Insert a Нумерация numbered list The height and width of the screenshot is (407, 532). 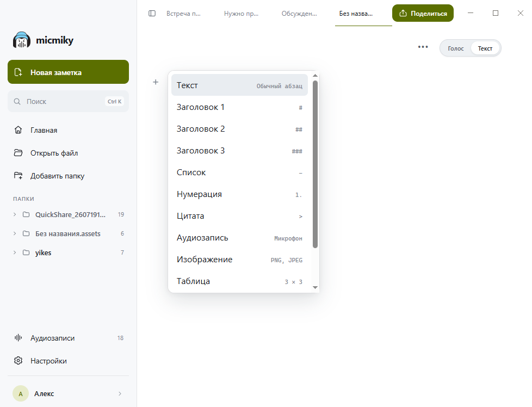click(x=239, y=194)
